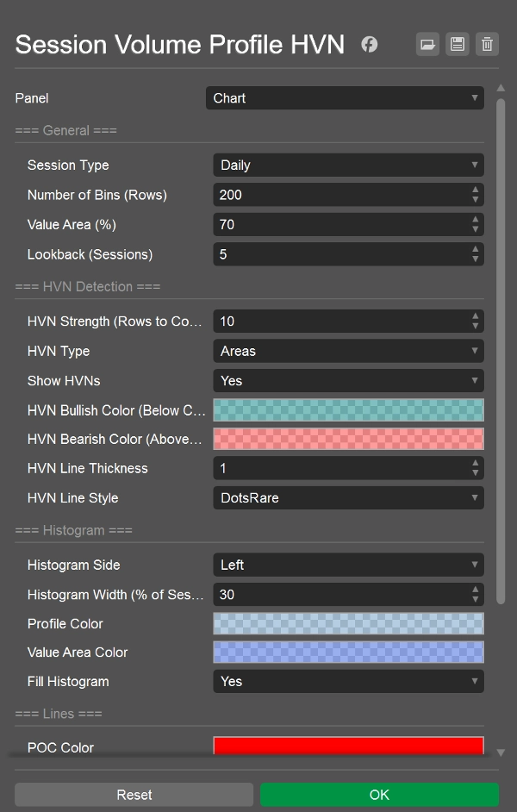Viewport: 517px width, 812px height.
Task: Click the Show HVNs label
Action: 64,381
